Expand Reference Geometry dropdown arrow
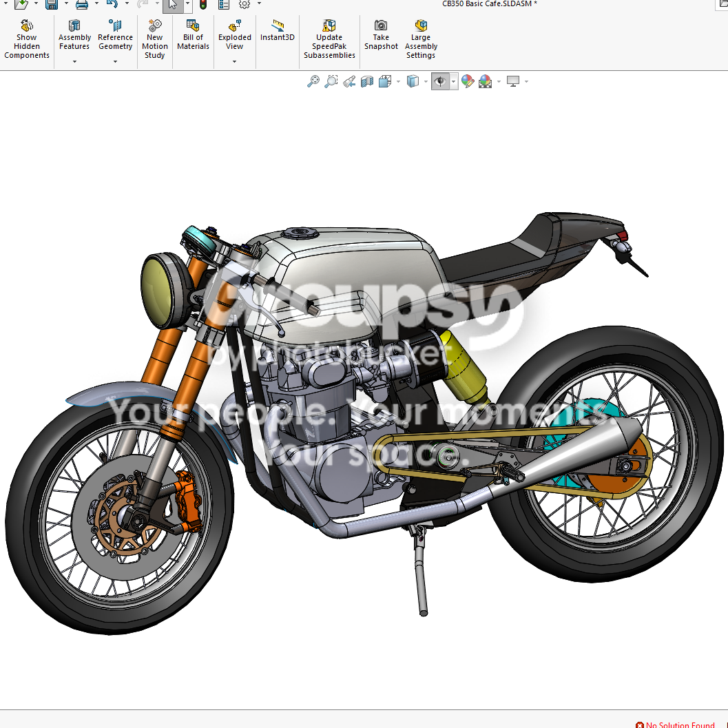The height and width of the screenshot is (728, 728). click(115, 61)
